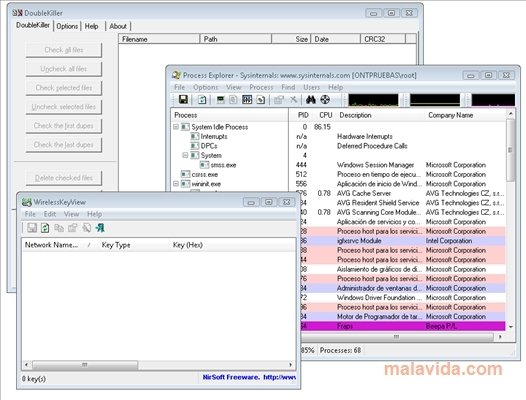This screenshot has width=526, height=400.
Task: Click the Exit icon in WirelessKeyView toolbar
Action: tap(100, 228)
